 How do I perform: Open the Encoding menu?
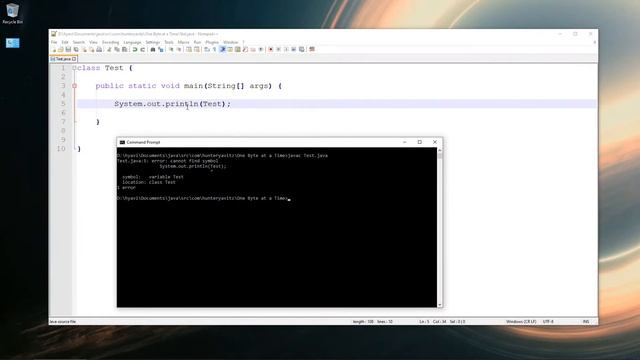coord(110,42)
